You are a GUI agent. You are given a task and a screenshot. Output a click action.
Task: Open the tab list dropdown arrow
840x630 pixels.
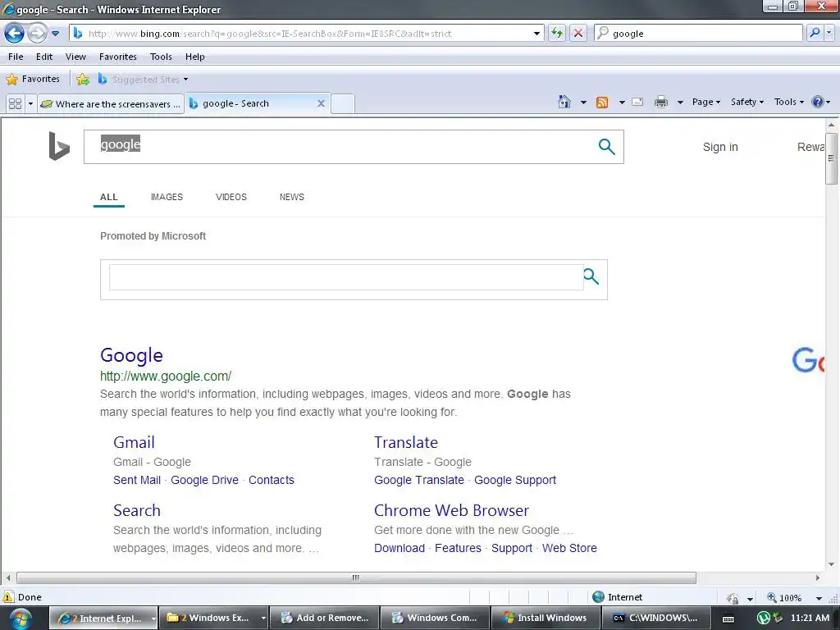tap(30, 103)
